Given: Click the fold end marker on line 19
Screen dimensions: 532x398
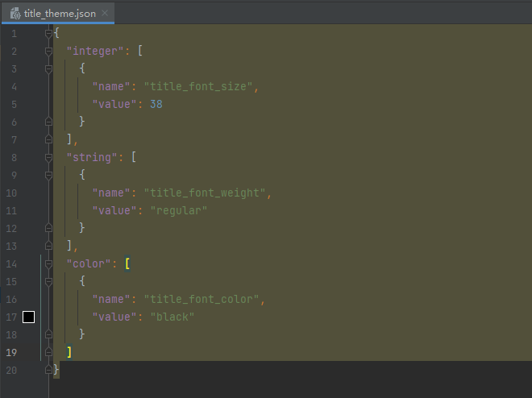Looking at the screenshot, I should (48, 352).
